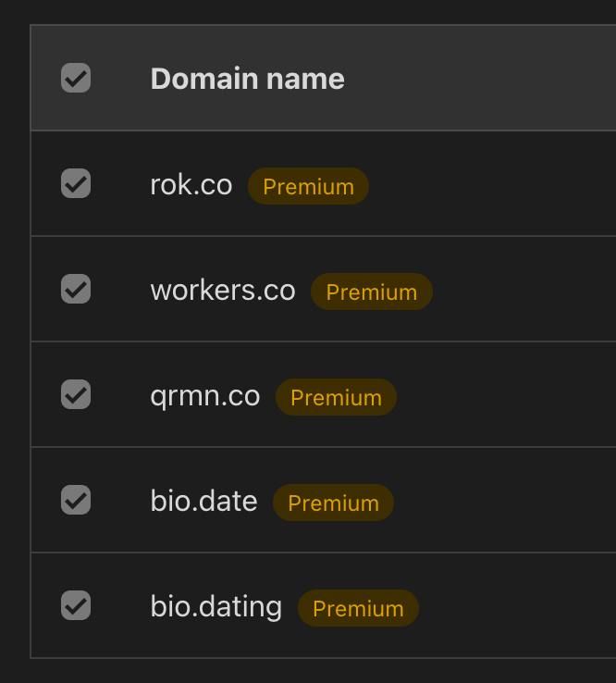This screenshot has width=616, height=683.
Task: Toggle the select-all checkbox in header
Action: coord(76,79)
